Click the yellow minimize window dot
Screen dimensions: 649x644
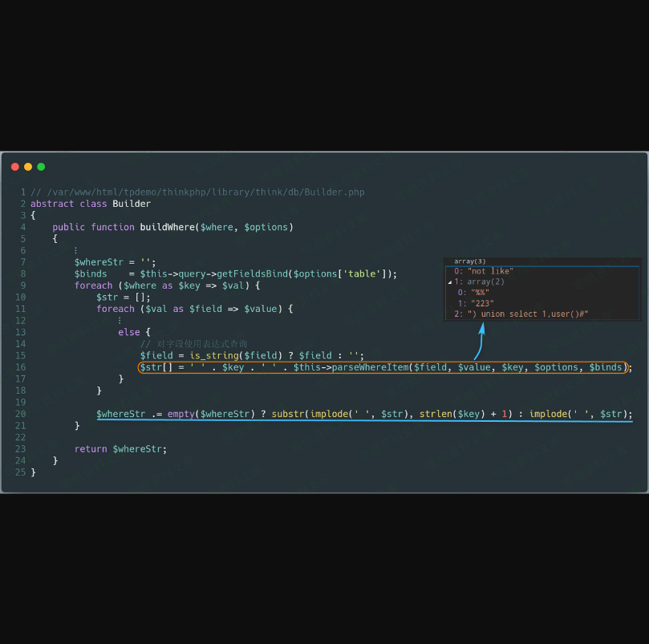pyautogui.click(x=28, y=167)
